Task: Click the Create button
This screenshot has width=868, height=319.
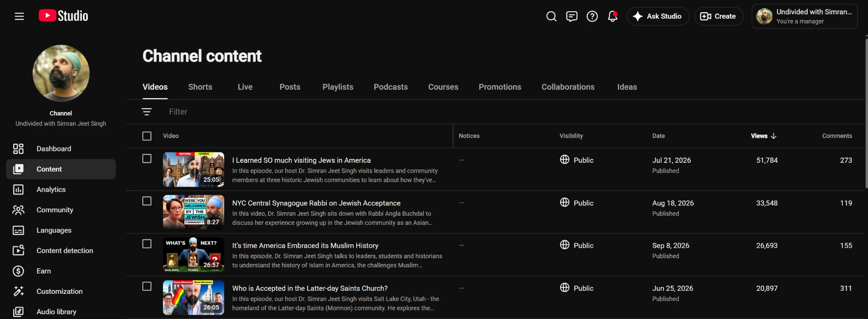Action: (x=719, y=16)
